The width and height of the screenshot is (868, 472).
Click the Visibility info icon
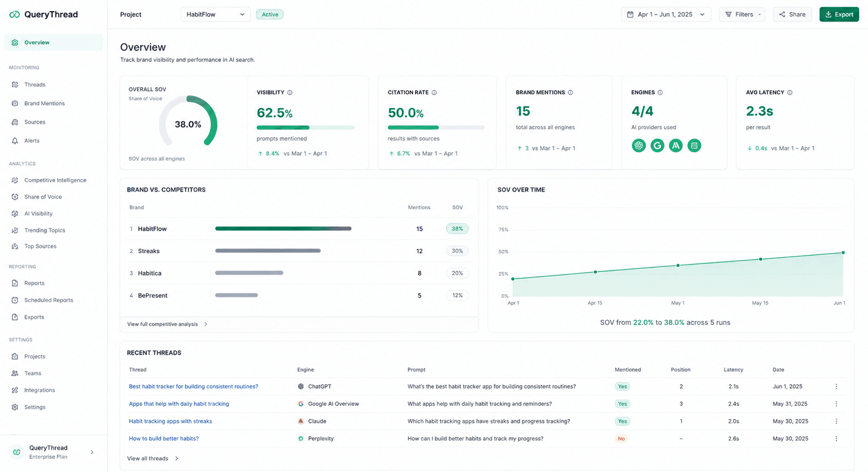click(x=290, y=92)
